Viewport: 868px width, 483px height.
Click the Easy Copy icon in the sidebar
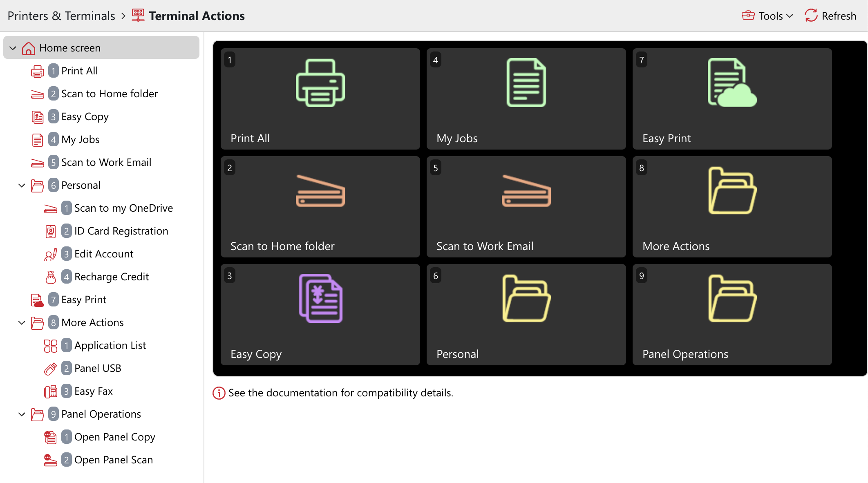click(x=38, y=116)
